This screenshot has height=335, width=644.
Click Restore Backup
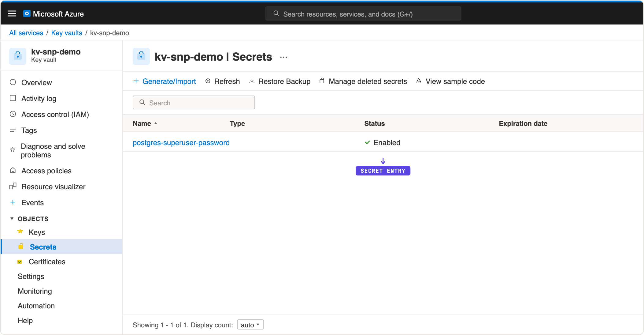point(284,81)
